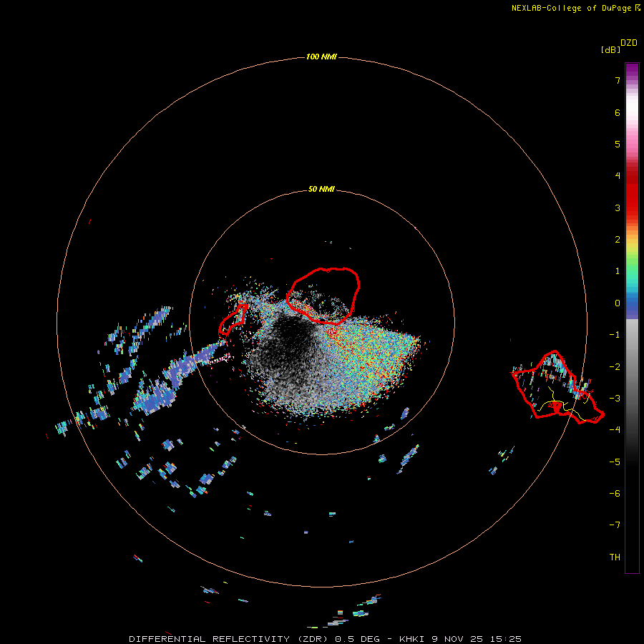Click the DZD product label above color scale
644x644 pixels.
coord(629,43)
